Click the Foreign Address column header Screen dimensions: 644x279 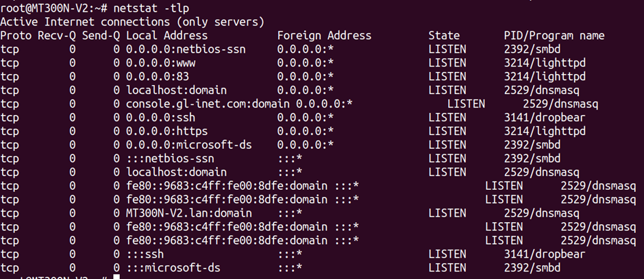(x=324, y=36)
